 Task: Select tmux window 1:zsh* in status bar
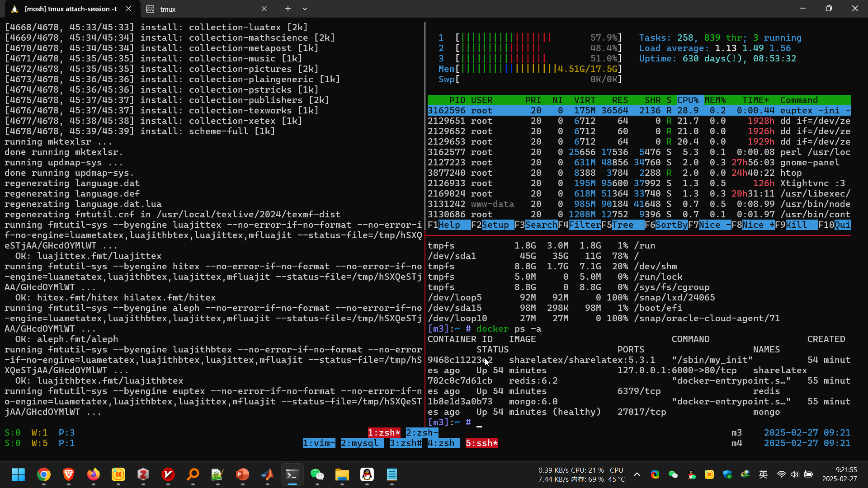(x=384, y=433)
